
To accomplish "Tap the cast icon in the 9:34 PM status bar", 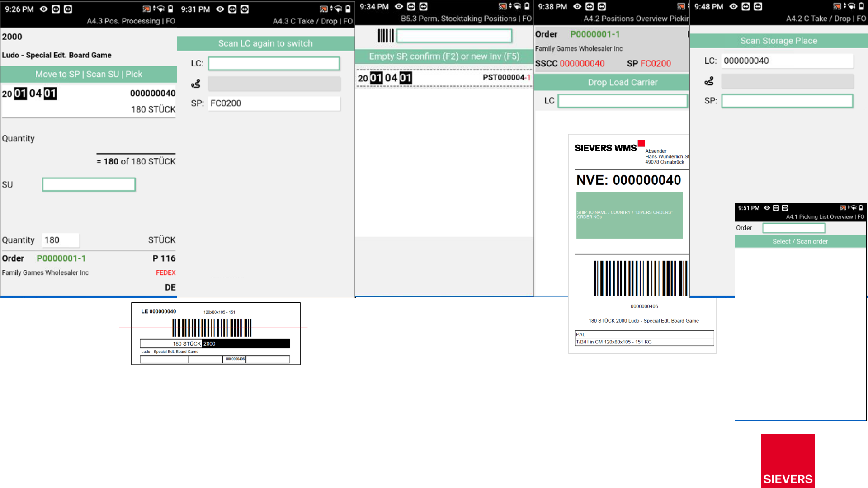I will click(502, 7).
